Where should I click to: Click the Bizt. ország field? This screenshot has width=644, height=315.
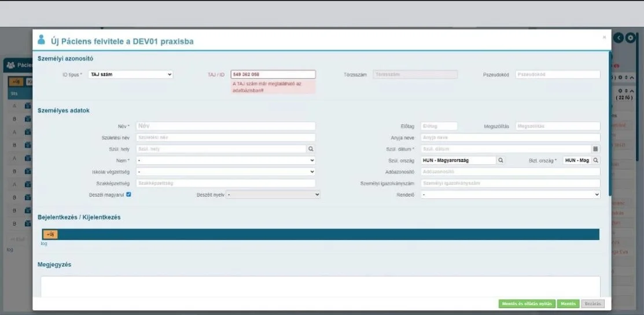577,160
